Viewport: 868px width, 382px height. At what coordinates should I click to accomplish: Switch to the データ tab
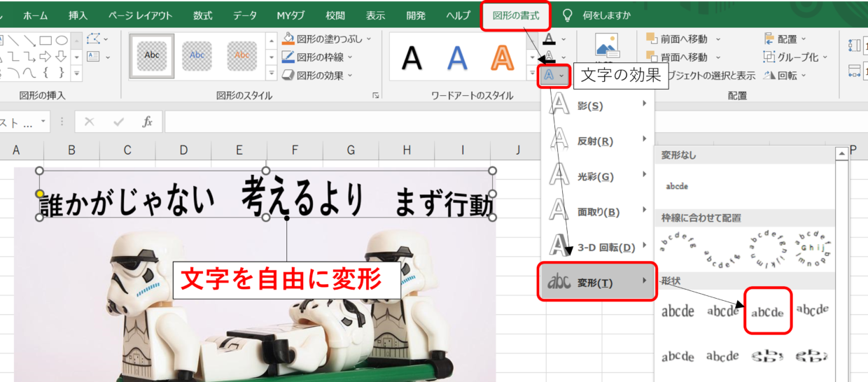click(245, 15)
